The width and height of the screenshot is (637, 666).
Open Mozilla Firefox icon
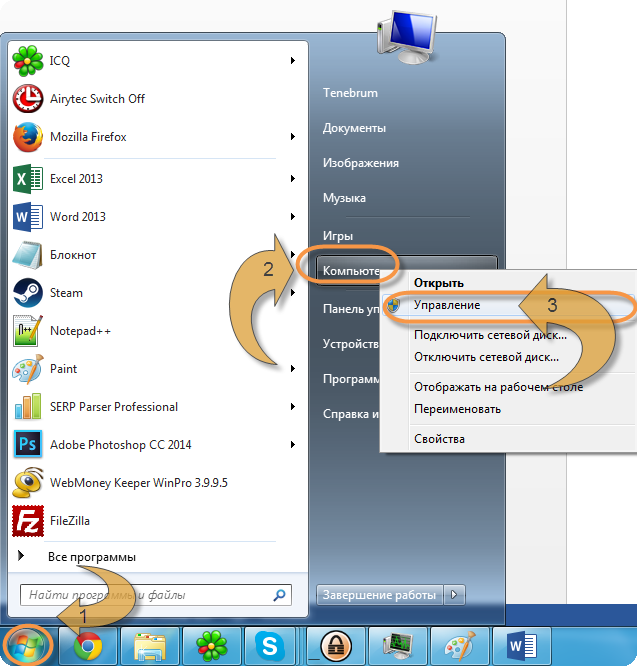pos(28,137)
